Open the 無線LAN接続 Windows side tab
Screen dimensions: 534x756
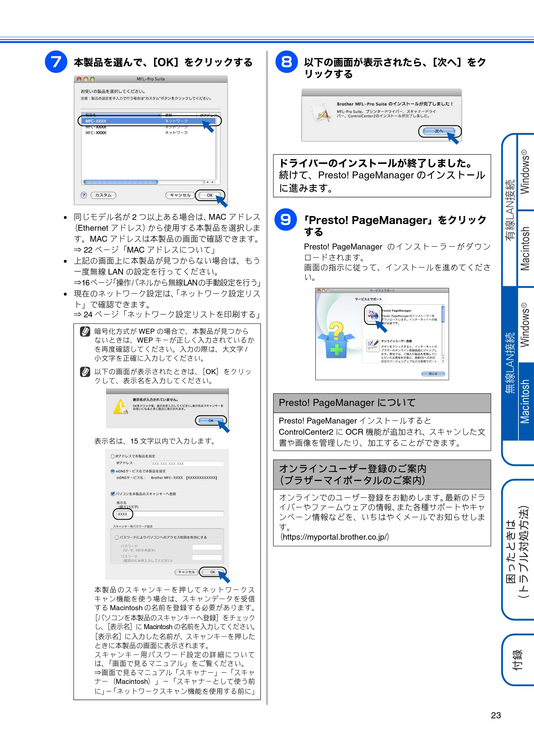click(525, 325)
